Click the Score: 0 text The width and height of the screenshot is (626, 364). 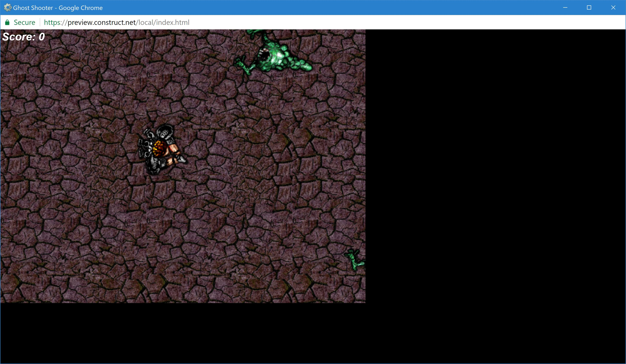pos(24,37)
